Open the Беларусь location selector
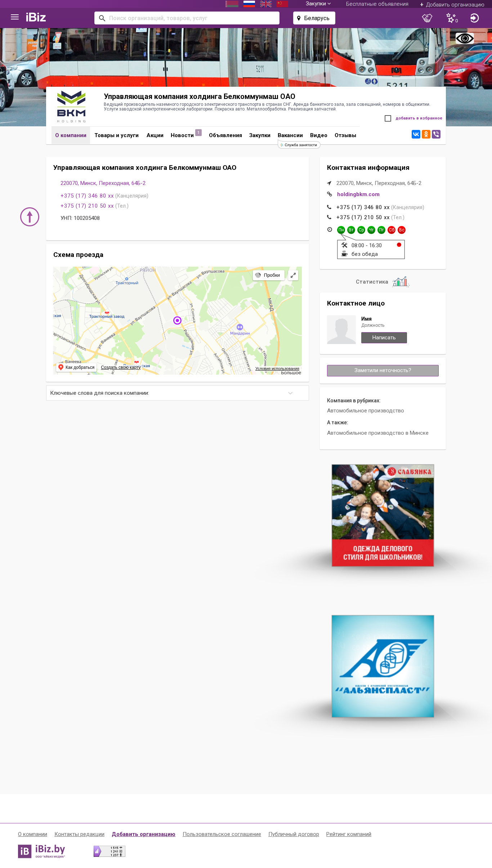The image size is (492, 868). (x=314, y=18)
